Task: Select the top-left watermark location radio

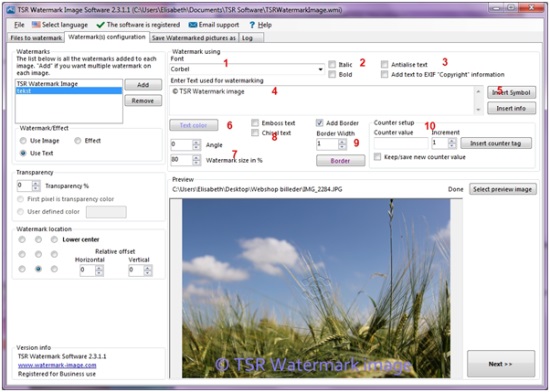Action: point(22,239)
